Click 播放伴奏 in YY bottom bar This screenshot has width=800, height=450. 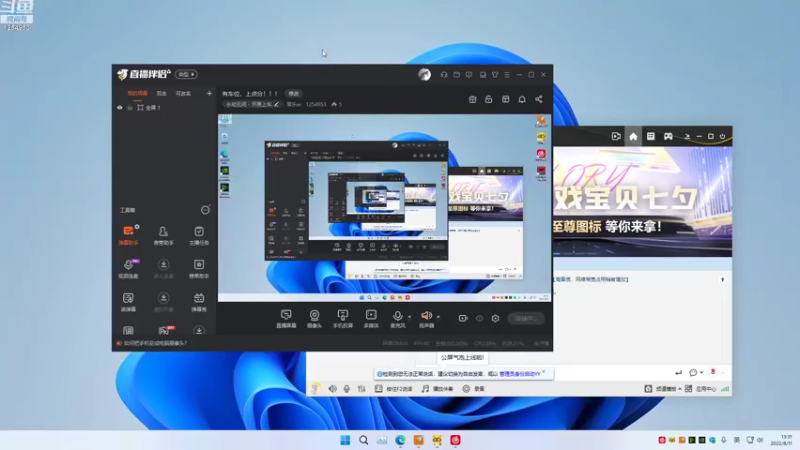point(437,389)
